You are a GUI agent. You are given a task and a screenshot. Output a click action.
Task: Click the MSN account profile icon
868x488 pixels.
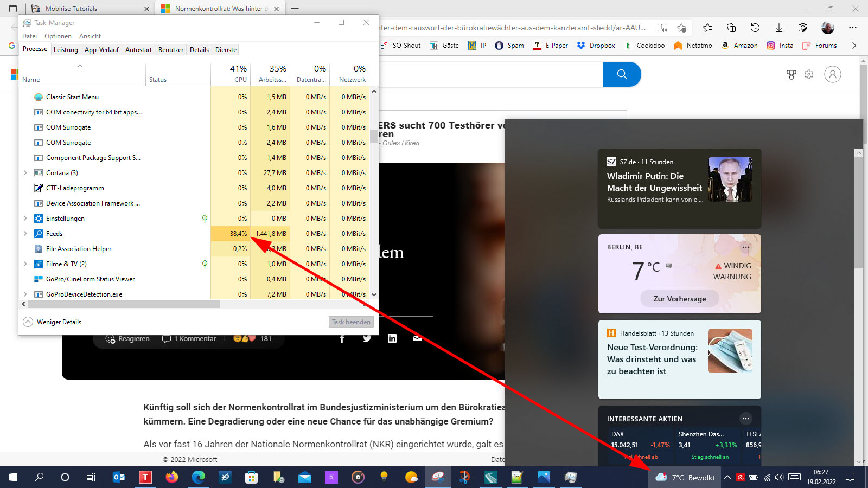[x=832, y=74]
